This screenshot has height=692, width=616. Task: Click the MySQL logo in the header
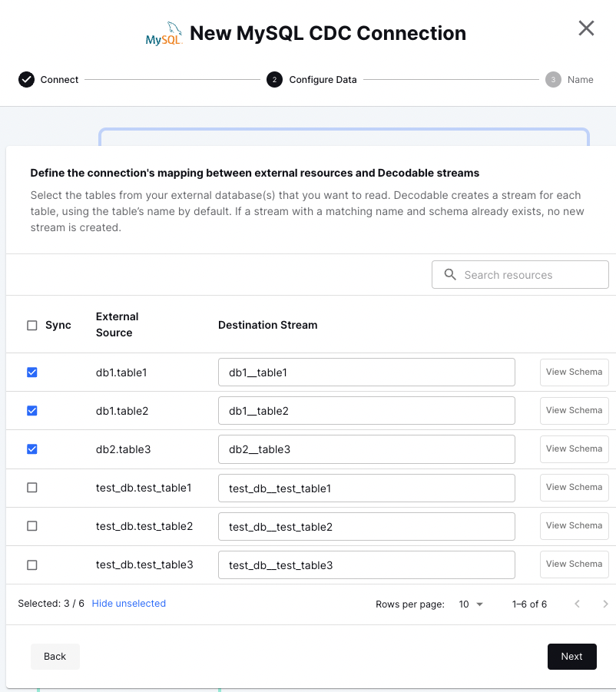164,32
